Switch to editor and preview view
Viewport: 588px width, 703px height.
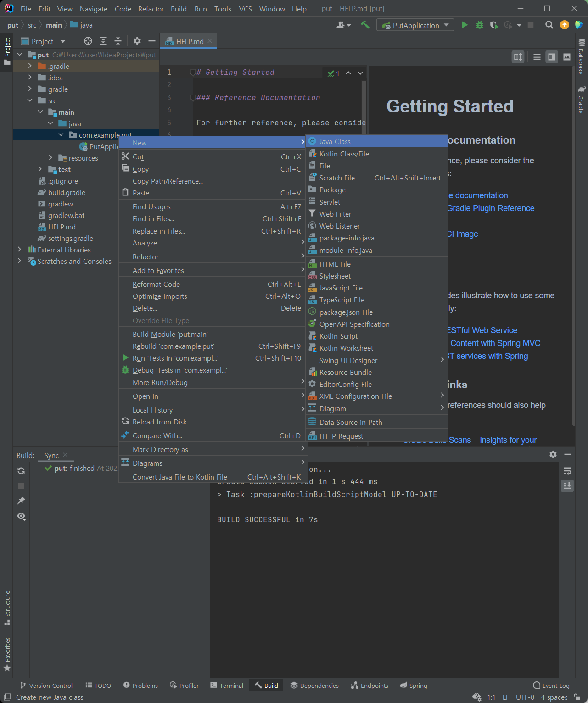point(552,57)
